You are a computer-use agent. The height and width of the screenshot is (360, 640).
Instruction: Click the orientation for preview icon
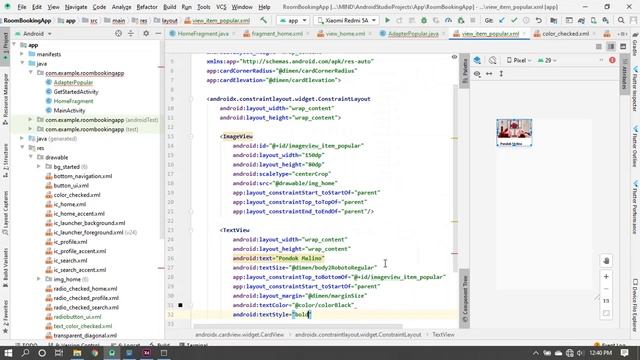click(493, 60)
